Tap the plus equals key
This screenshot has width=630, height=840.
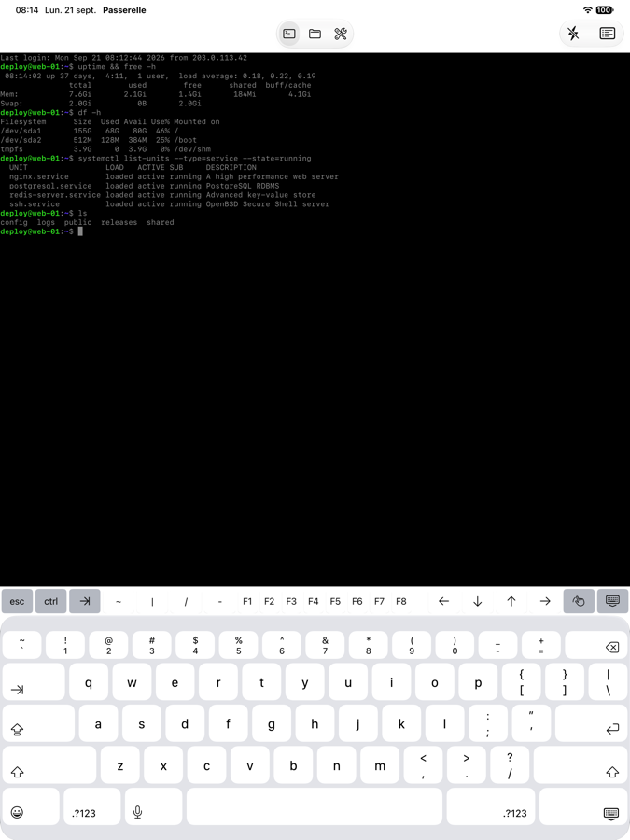[x=541, y=645]
